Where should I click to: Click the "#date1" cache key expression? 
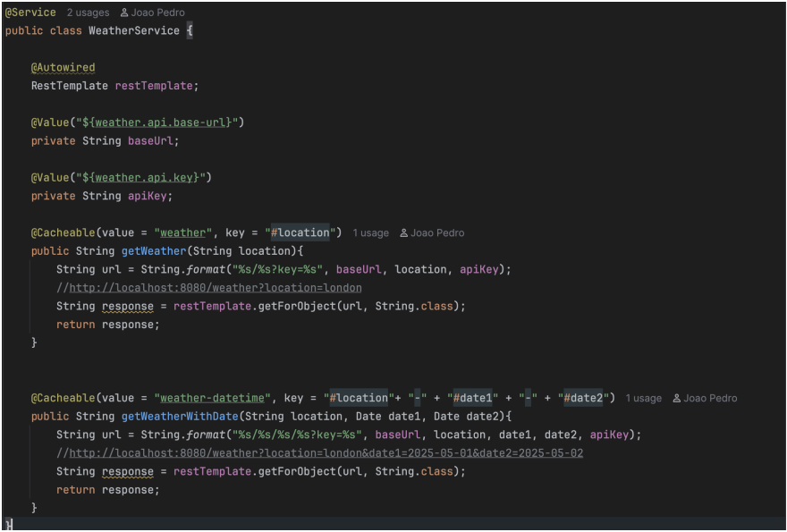point(473,398)
